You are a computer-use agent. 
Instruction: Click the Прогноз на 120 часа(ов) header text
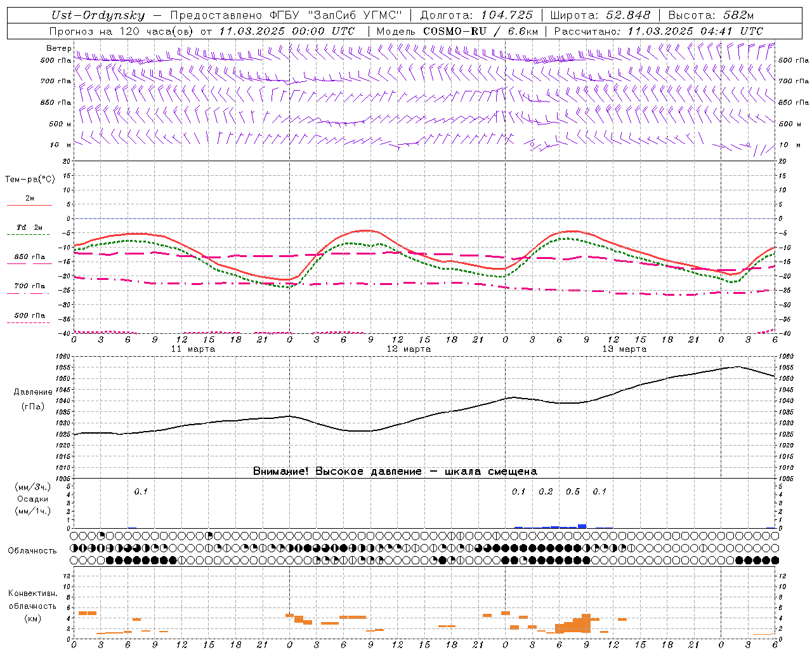(122, 31)
